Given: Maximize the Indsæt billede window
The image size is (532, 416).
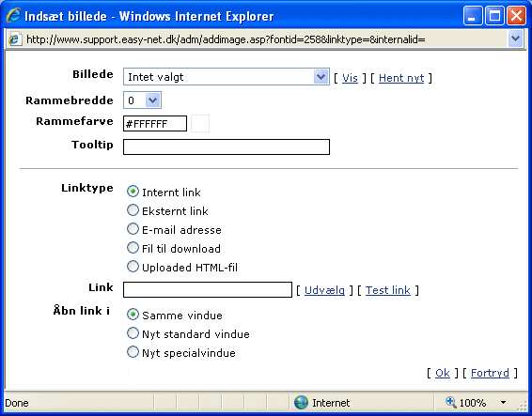Looking at the screenshot, I should 494,16.
